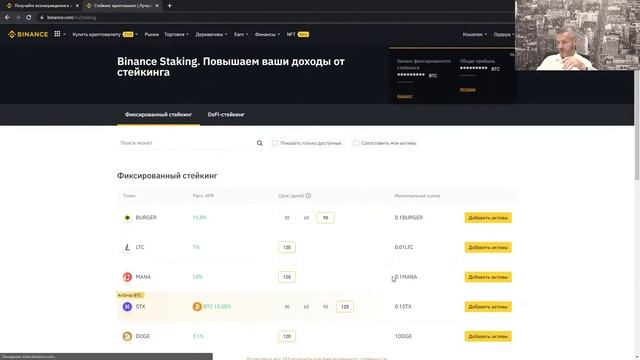Select 60 days for STX

coord(306,307)
